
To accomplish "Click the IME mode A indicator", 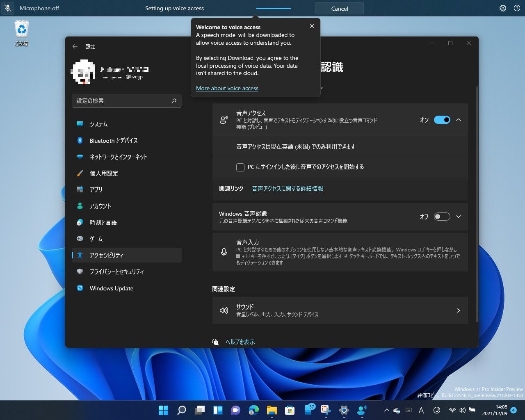I will pyautogui.click(x=421, y=410).
